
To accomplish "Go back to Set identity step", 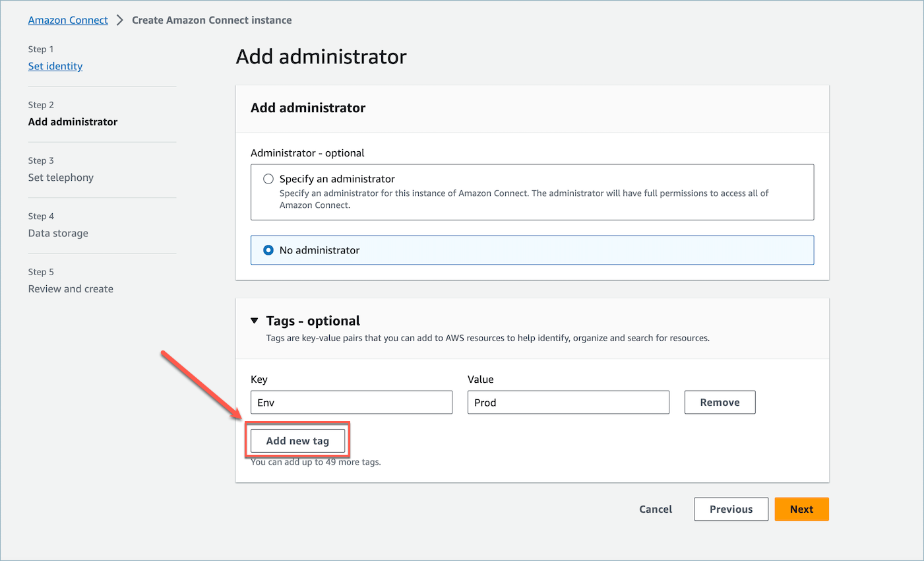I will pos(55,66).
